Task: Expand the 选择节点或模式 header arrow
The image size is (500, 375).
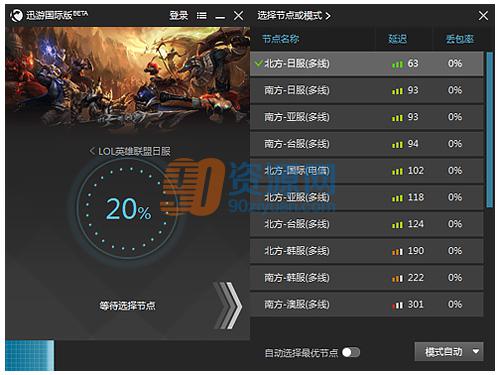Action: pos(328,16)
